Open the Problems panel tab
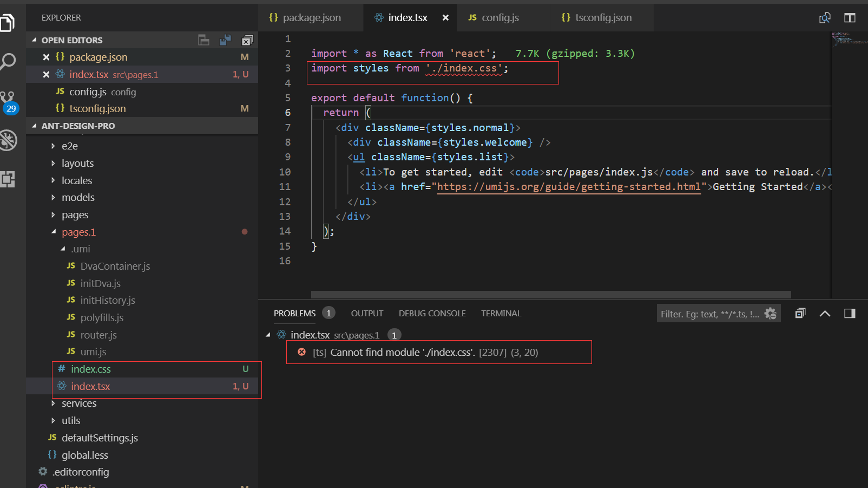Viewport: 868px width, 488px height. tap(294, 313)
